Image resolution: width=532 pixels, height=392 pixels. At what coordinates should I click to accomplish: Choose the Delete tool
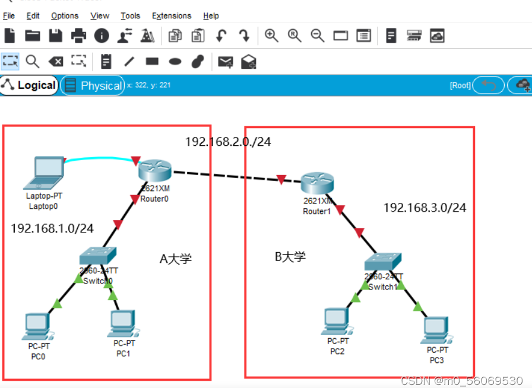56,62
